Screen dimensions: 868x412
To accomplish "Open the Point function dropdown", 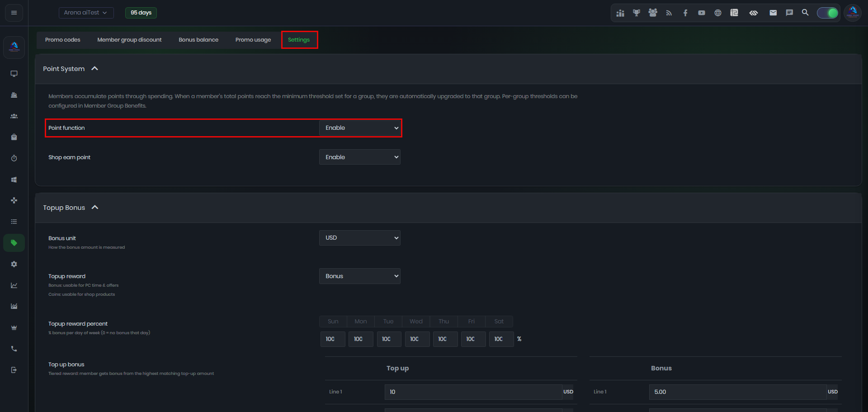I will click(360, 128).
